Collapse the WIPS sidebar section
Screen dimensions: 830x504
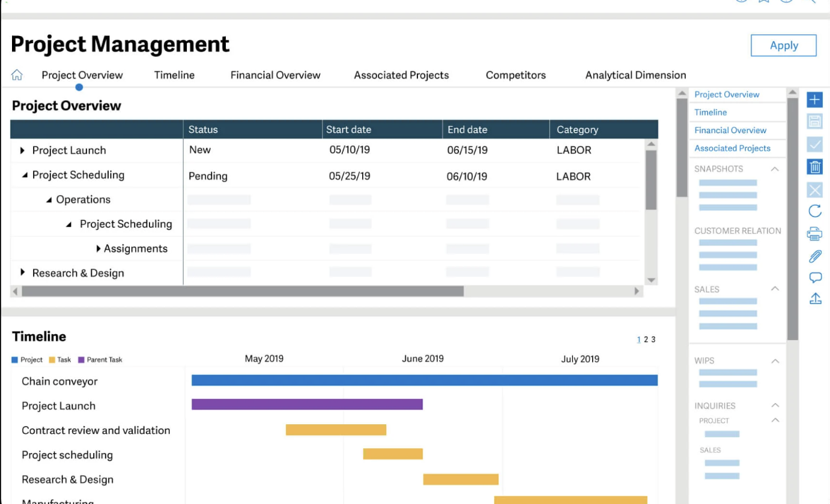point(775,361)
